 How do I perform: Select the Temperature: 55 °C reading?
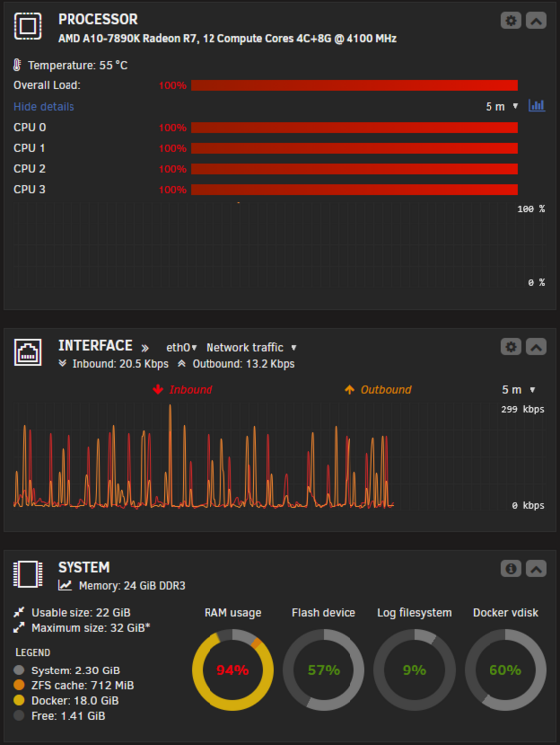(77, 66)
